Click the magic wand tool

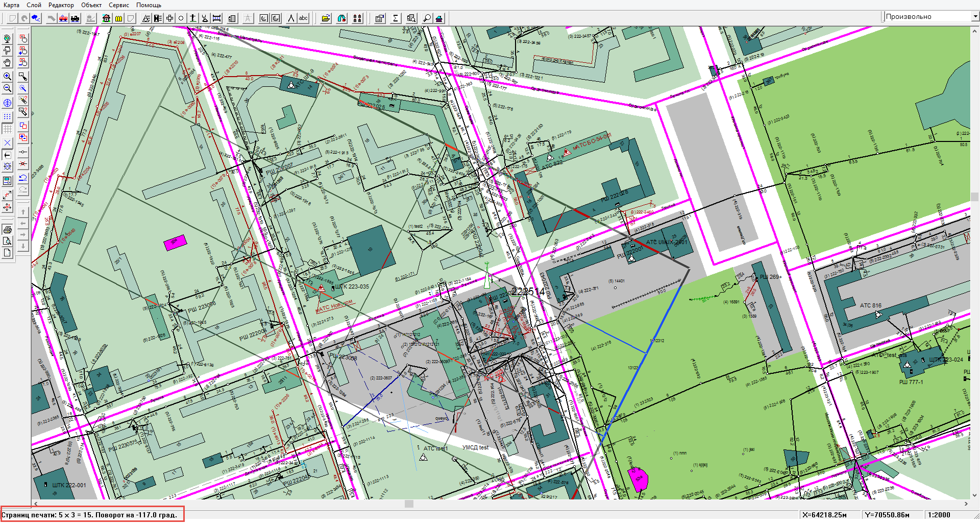(23, 88)
